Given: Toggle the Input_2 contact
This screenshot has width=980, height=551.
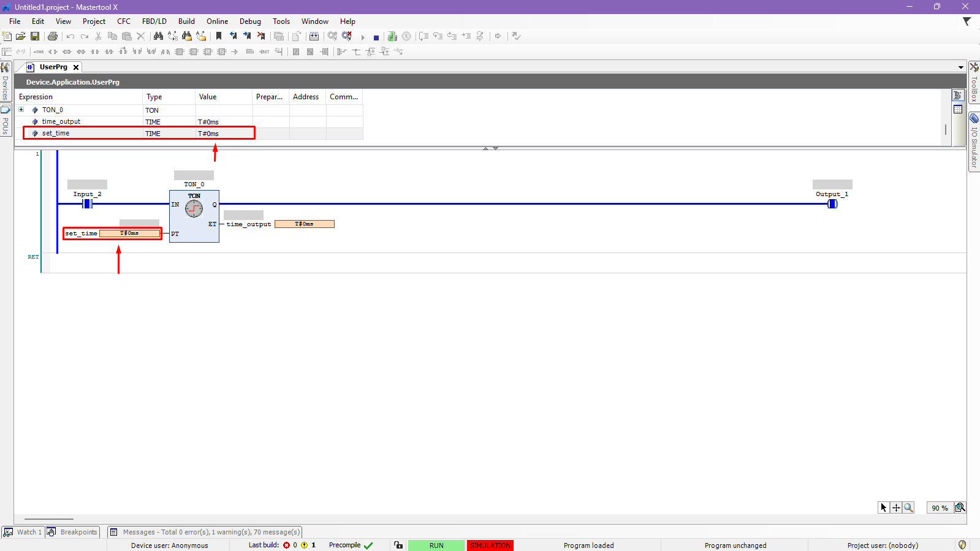Looking at the screenshot, I should 87,204.
